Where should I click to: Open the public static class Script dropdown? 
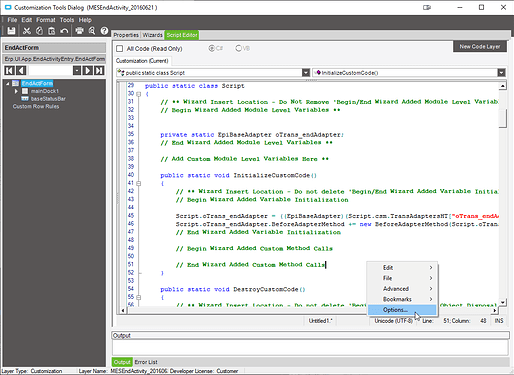click(x=306, y=73)
